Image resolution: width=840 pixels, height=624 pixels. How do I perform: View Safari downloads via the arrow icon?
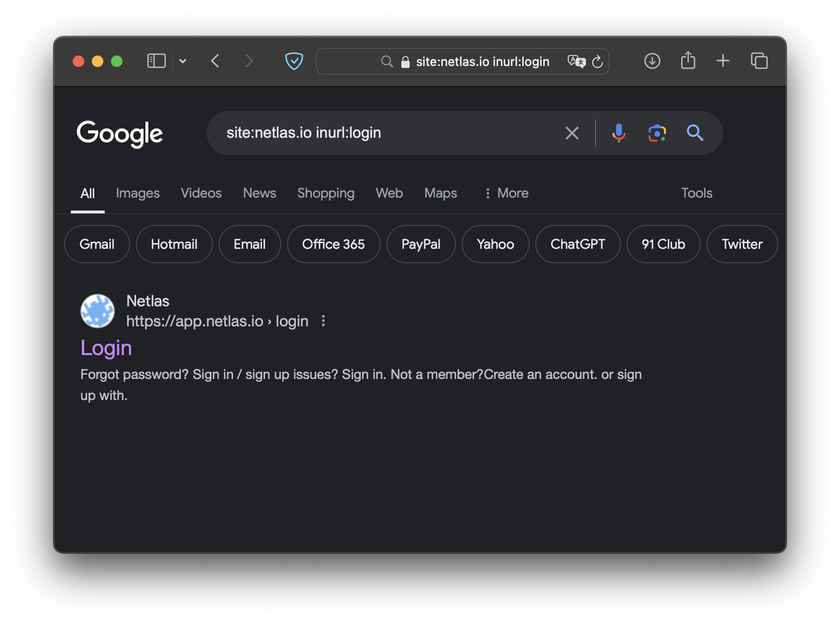click(652, 61)
